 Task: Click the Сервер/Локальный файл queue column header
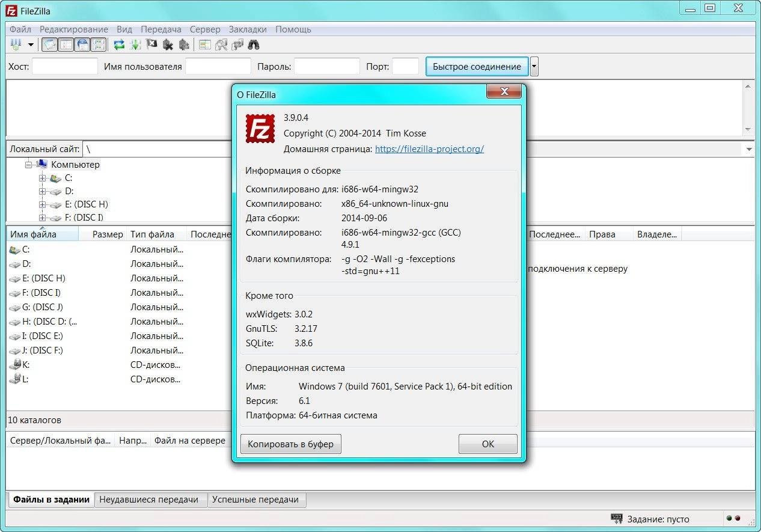click(61, 441)
